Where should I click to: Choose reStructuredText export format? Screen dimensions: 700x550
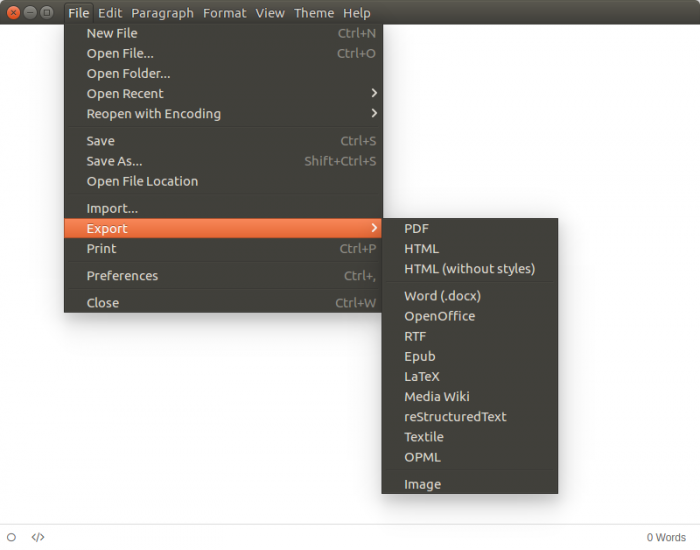click(455, 416)
